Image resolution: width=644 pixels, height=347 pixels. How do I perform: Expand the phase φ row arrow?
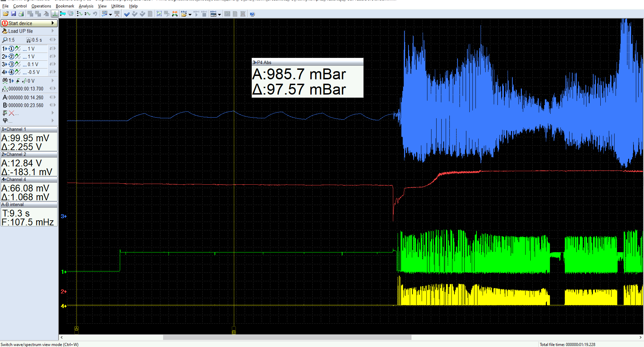53,120
